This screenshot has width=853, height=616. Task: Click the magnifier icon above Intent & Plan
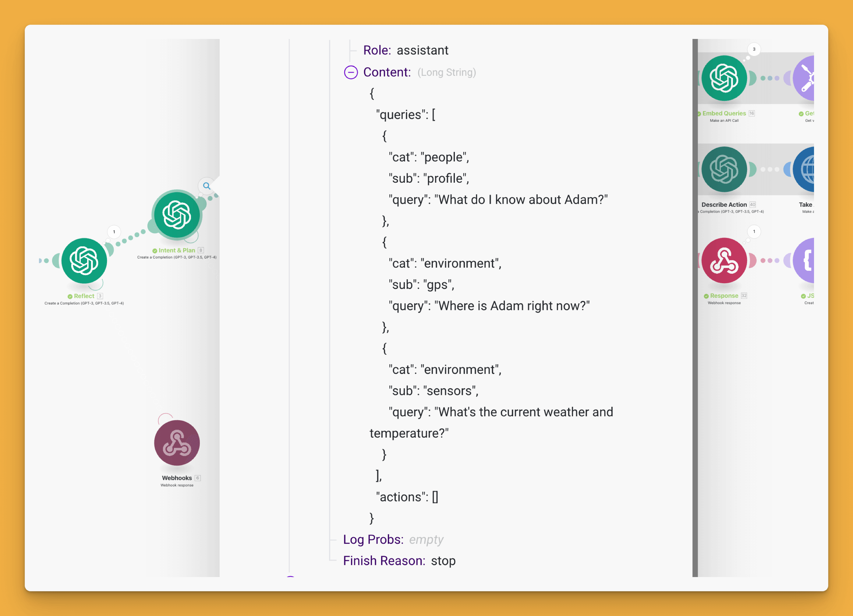(207, 186)
